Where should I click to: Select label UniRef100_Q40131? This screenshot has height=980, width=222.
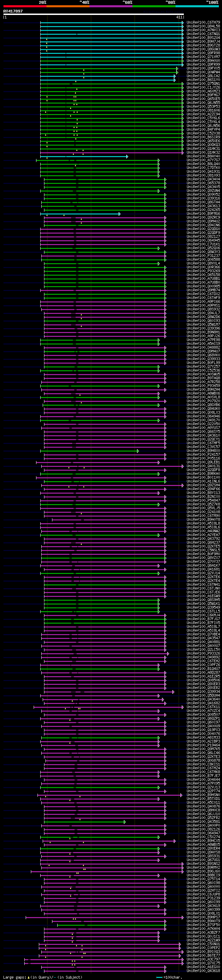pos(203,466)
